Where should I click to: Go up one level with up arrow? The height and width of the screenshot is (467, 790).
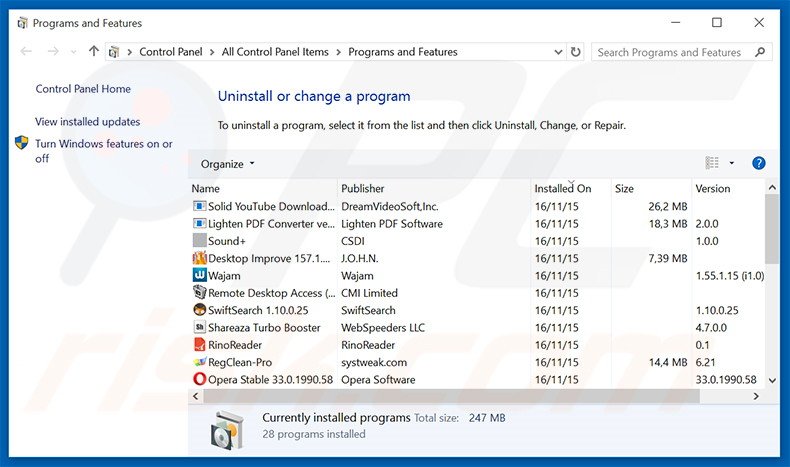point(93,51)
